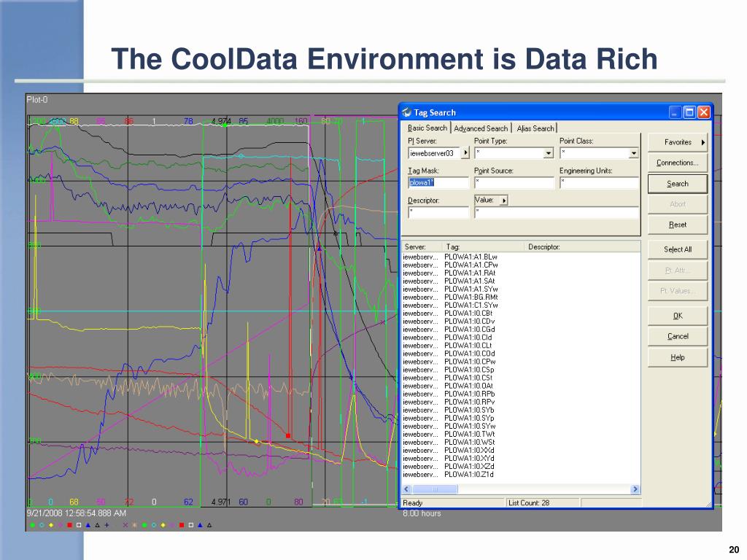Select tag PLOWA1:I0.SYb

(469, 411)
